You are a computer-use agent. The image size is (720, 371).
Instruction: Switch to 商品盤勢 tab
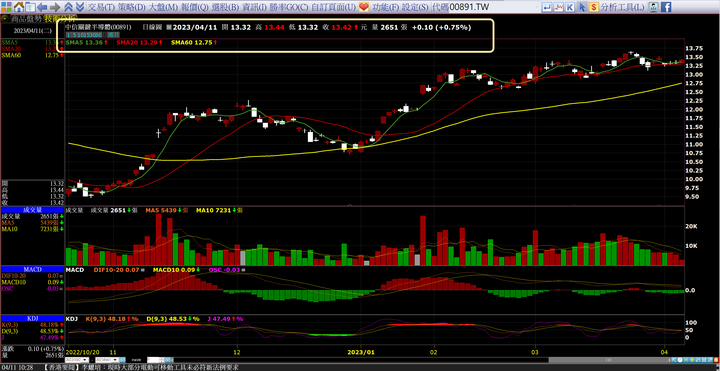click(x=26, y=19)
